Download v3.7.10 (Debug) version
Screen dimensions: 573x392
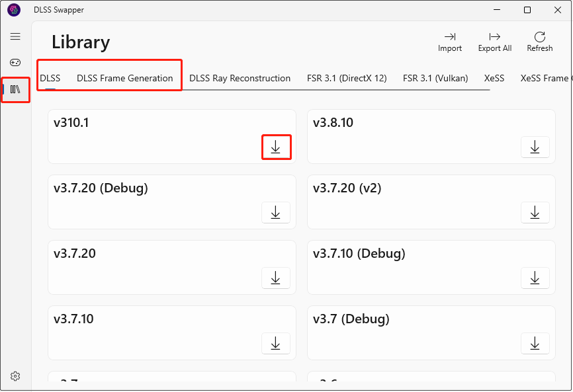coord(535,278)
